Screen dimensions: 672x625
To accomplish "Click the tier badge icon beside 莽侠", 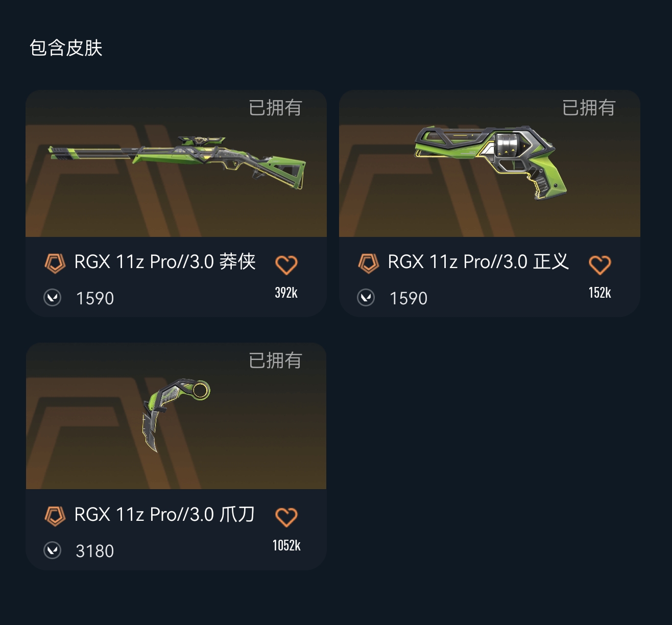I will coord(55,263).
